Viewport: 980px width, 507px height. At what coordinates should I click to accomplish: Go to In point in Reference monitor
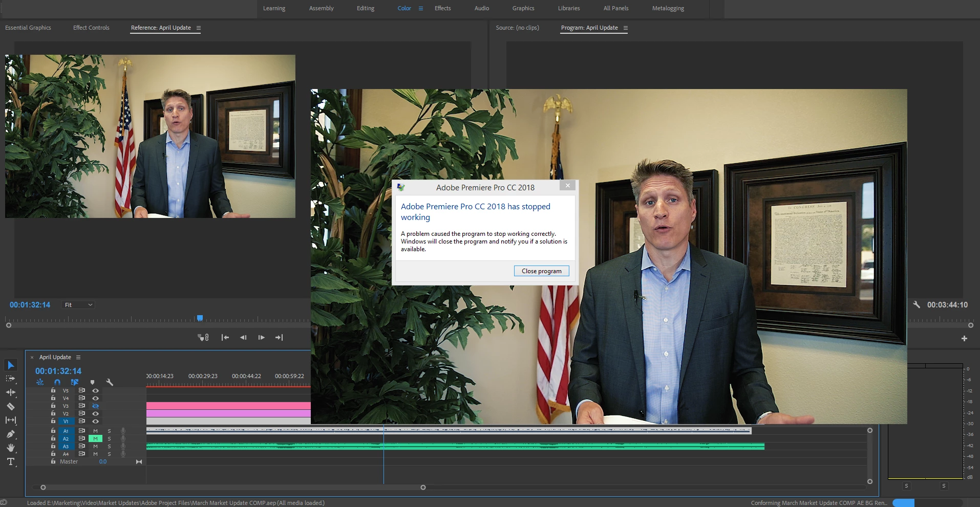(x=225, y=337)
